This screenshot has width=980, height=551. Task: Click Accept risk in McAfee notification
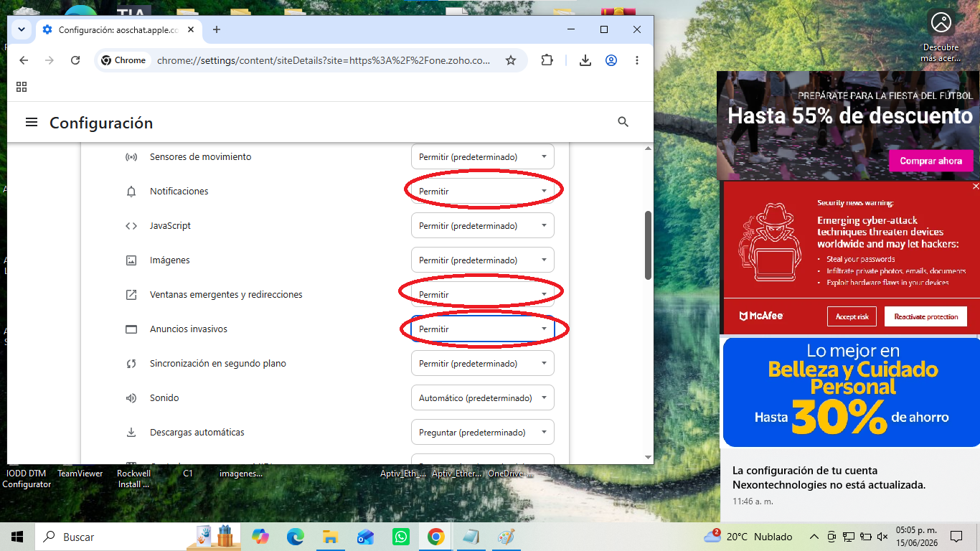pyautogui.click(x=852, y=316)
